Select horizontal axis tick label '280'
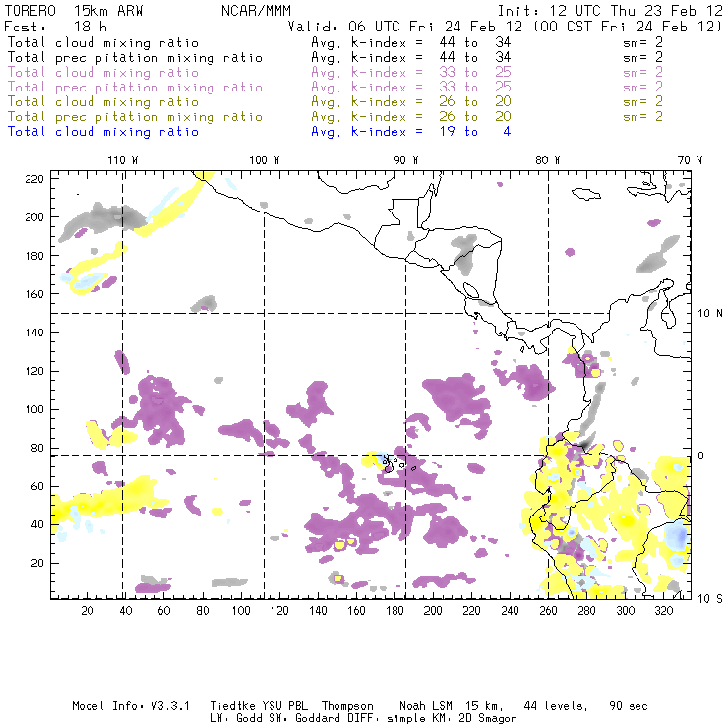728x728 pixels. coord(586,611)
